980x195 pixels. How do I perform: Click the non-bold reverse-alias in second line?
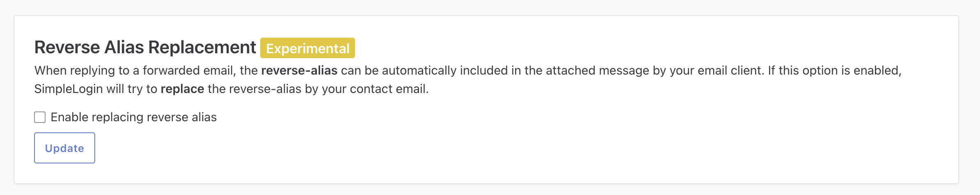click(254, 89)
